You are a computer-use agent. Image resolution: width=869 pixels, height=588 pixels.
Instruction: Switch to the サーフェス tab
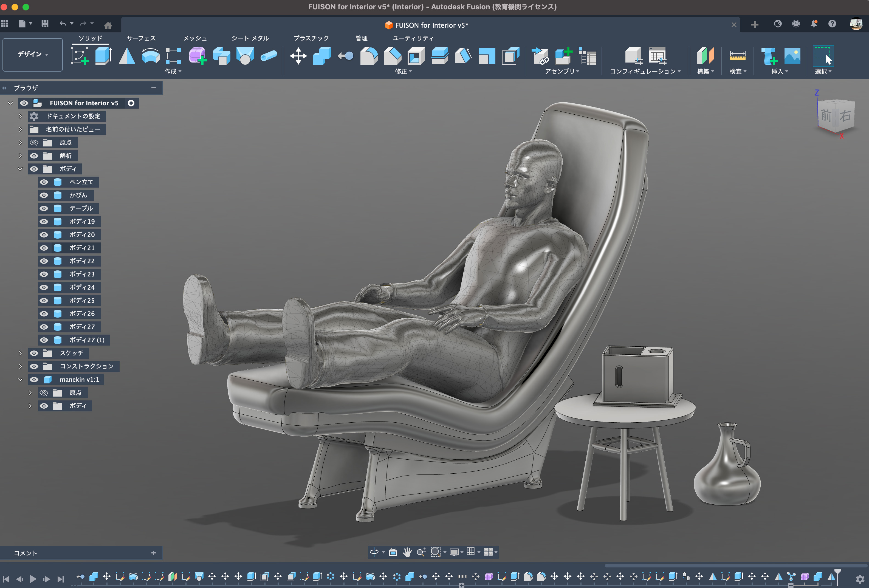(141, 38)
